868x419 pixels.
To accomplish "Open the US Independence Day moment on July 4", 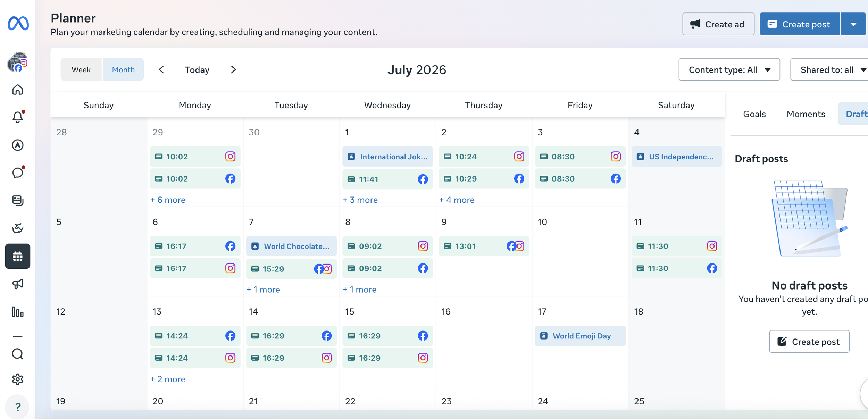I will [677, 157].
